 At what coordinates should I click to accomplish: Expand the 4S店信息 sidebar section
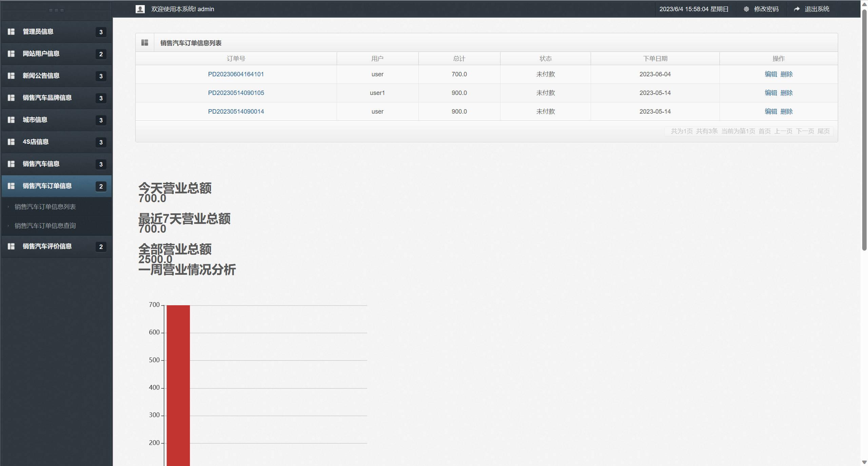pos(36,142)
